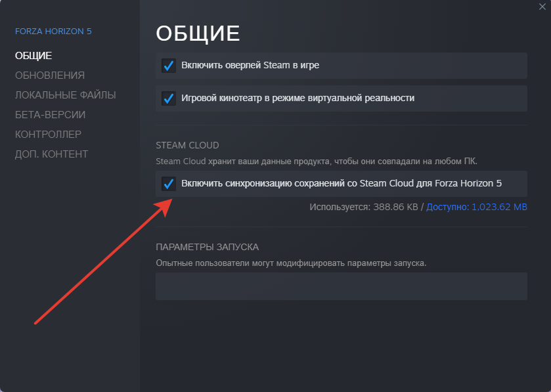Open the ОБНОВЛЕНИЯ section
Viewport: 551px width, 392px height.
[x=50, y=76]
